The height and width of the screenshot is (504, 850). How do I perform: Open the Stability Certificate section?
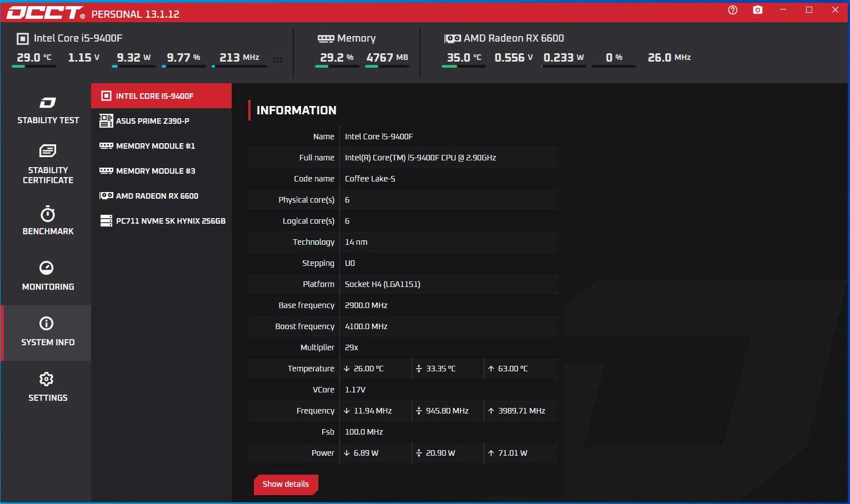[x=48, y=165]
